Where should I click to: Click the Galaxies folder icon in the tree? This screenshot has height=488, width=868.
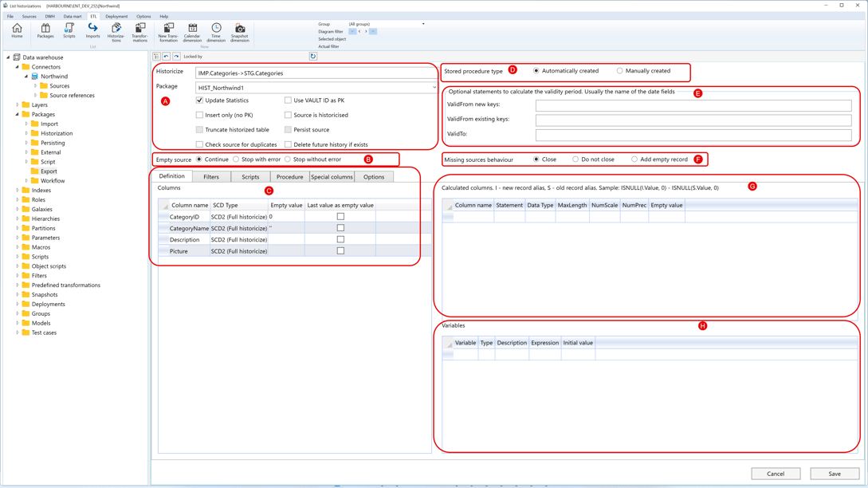26,210
